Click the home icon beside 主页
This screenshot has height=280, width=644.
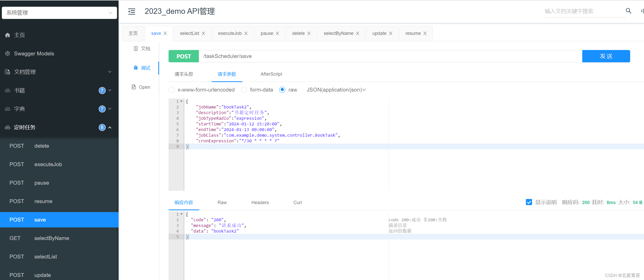[8, 35]
